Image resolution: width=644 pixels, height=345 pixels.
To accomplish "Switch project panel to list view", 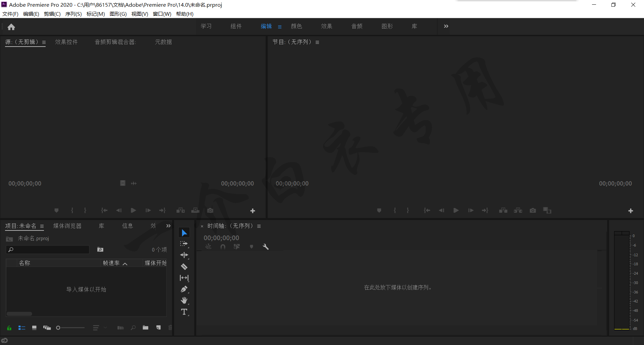I will point(22,328).
